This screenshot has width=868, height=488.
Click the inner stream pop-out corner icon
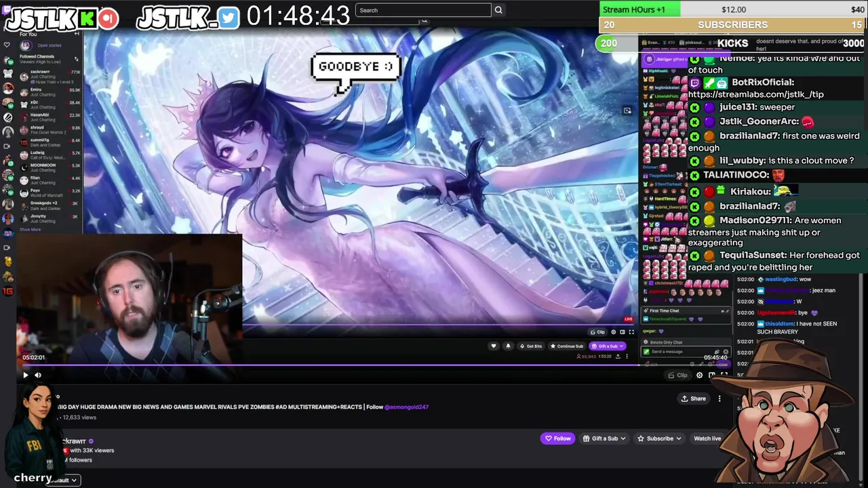627,110
